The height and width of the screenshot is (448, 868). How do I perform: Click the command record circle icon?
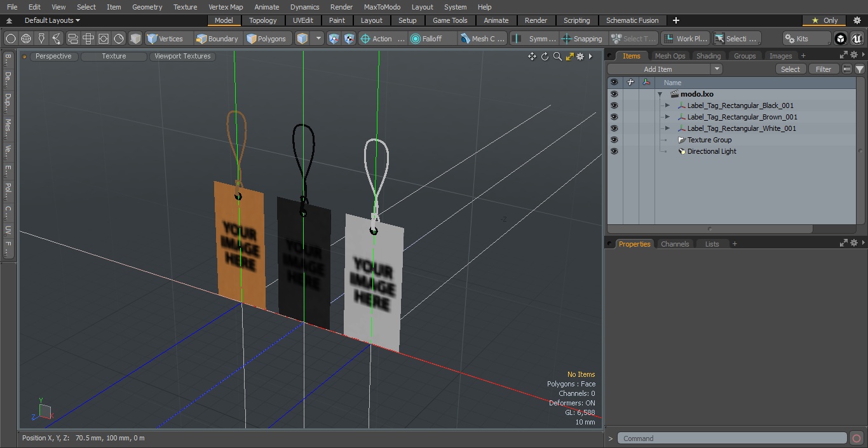pyautogui.click(x=856, y=438)
